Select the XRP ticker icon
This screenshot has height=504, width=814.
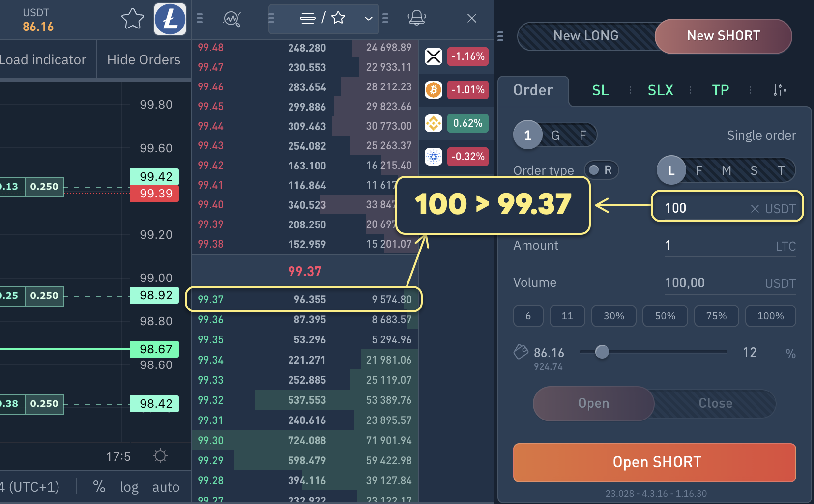(433, 56)
